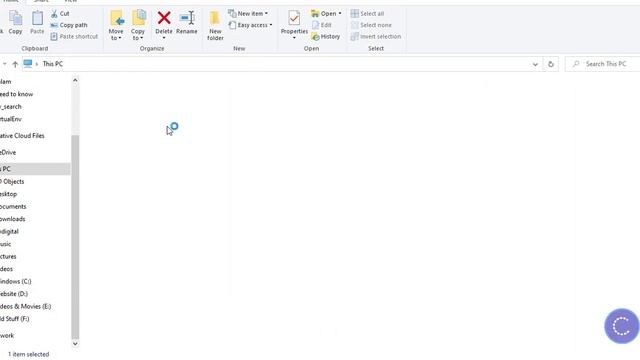This screenshot has width=640, height=360.
Task: Open Windows (C:) drive
Action: click(x=16, y=281)
